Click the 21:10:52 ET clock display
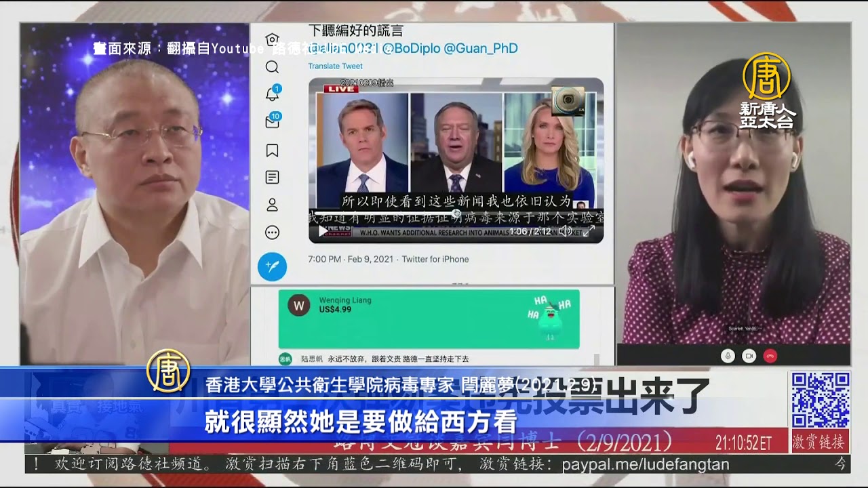 pos(744,443)
